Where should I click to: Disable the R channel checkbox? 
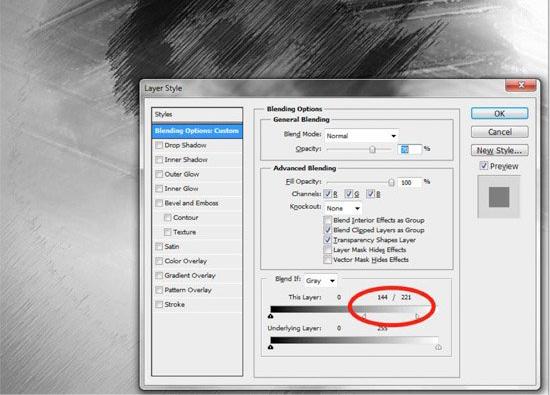point(327,194)
